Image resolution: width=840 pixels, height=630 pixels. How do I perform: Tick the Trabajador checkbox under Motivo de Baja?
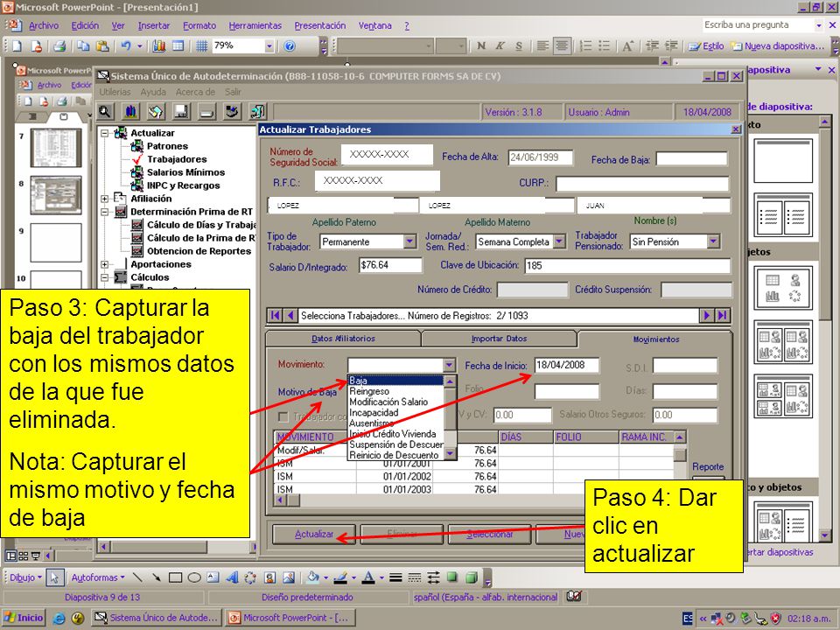coord(283,416)
